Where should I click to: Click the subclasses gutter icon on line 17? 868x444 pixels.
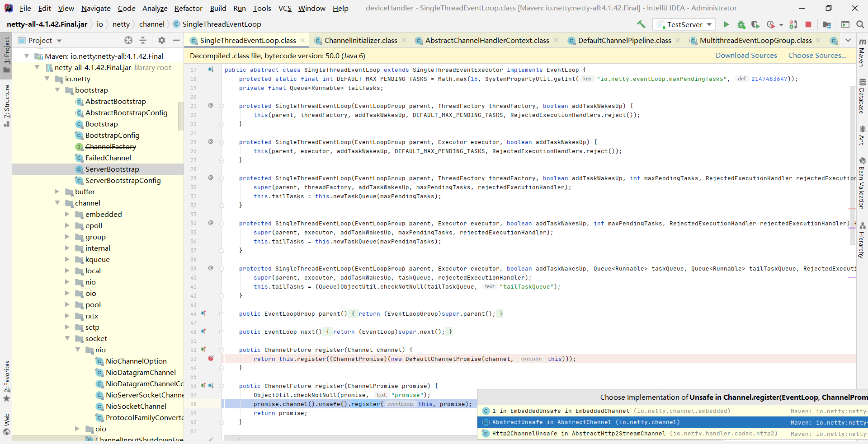211,70
